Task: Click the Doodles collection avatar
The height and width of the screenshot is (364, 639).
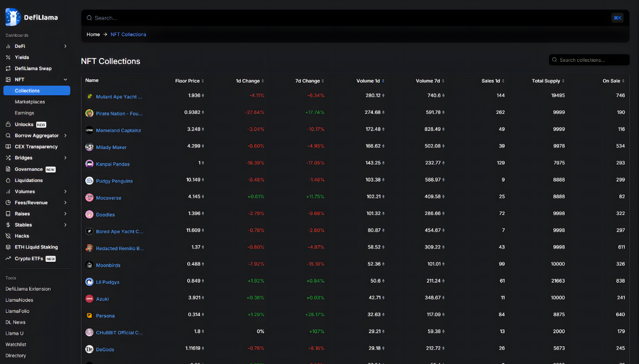Action: point(89,214)
